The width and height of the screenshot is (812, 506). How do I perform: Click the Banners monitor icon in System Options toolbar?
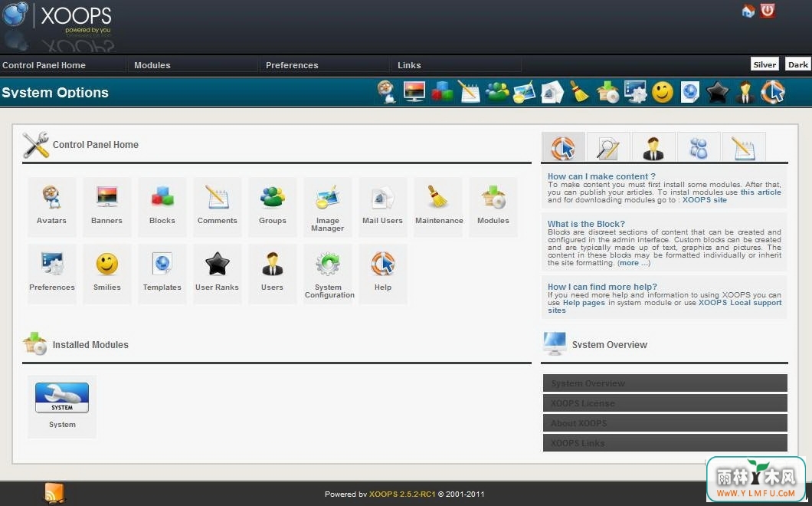pos(414,92)
